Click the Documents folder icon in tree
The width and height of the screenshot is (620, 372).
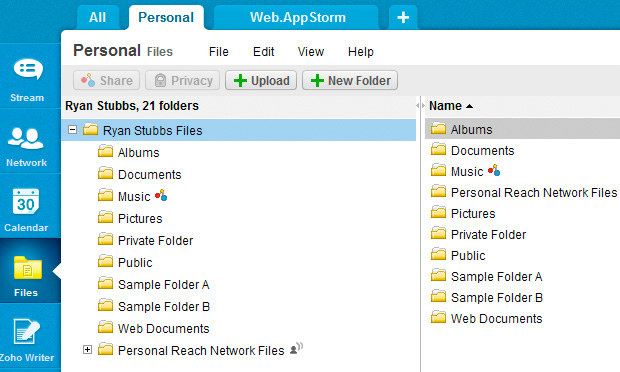point(105,174)
